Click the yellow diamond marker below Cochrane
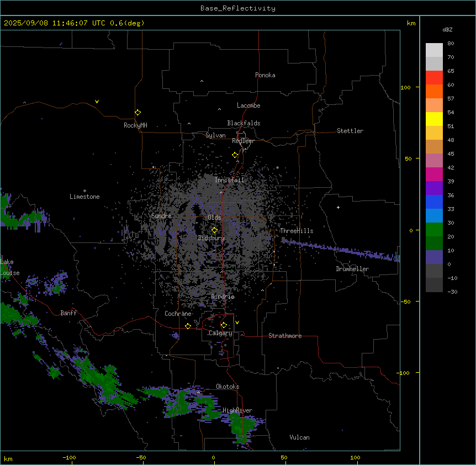 [188, 326]
